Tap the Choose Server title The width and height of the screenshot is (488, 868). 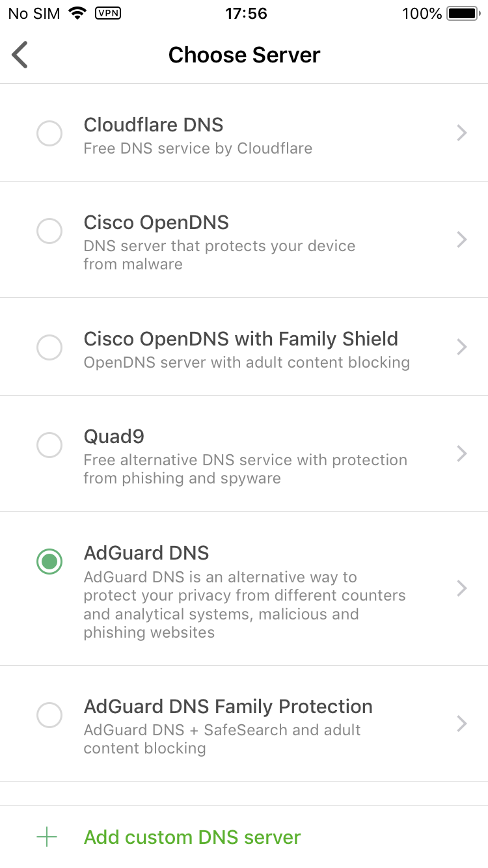click(x=244, y=55)
